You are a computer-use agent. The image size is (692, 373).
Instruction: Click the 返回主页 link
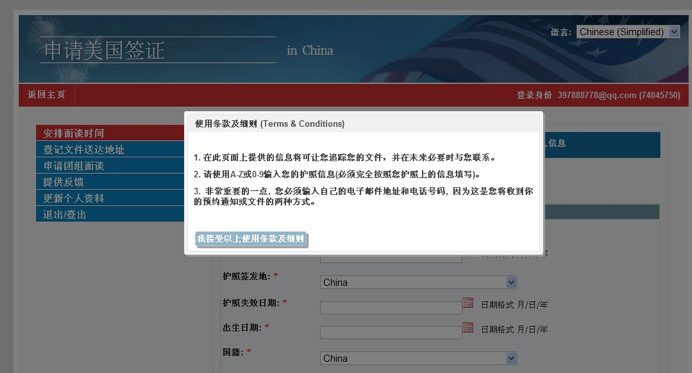tap(46, 94)
